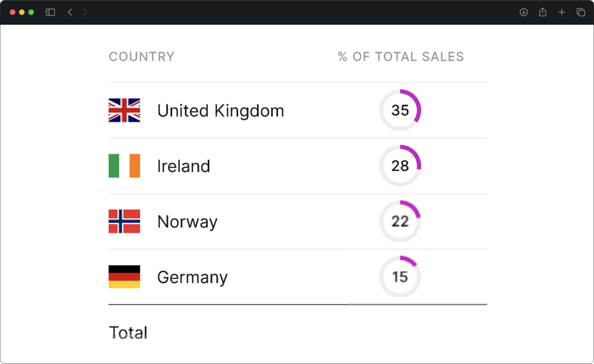Image resolution: width=594 pixels, height=364 pixels.
Task: Open a new tab with plus icon
Action: point(562,12)
